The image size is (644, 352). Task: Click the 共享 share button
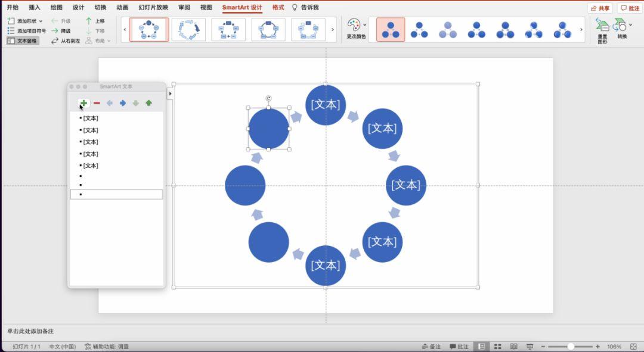coord(600,8)
